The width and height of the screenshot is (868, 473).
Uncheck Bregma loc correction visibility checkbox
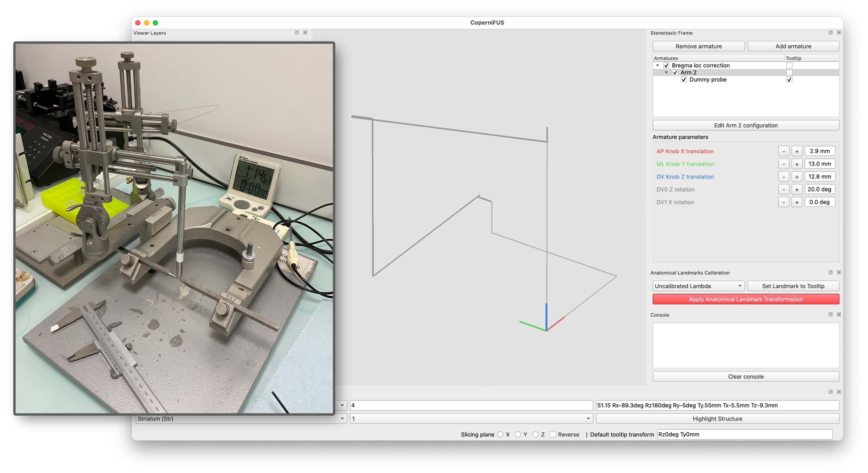point(666,65)
